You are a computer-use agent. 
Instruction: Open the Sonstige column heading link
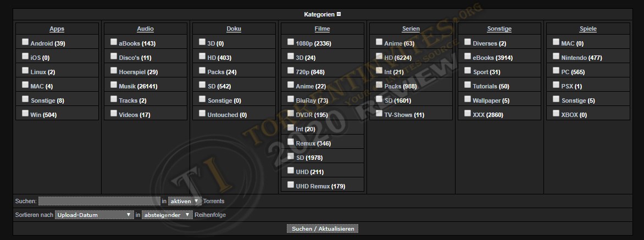[x=499, y=29]
